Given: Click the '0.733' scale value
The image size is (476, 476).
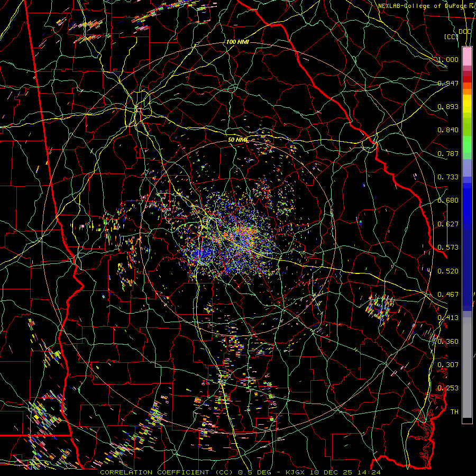Looking at the screenshot, I should click(448, 177).
